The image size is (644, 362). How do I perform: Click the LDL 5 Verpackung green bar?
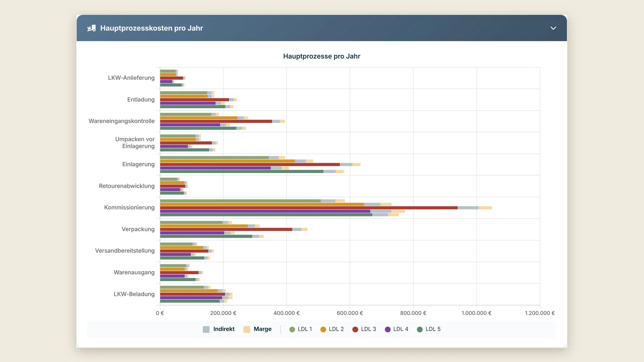coord(206,236)
